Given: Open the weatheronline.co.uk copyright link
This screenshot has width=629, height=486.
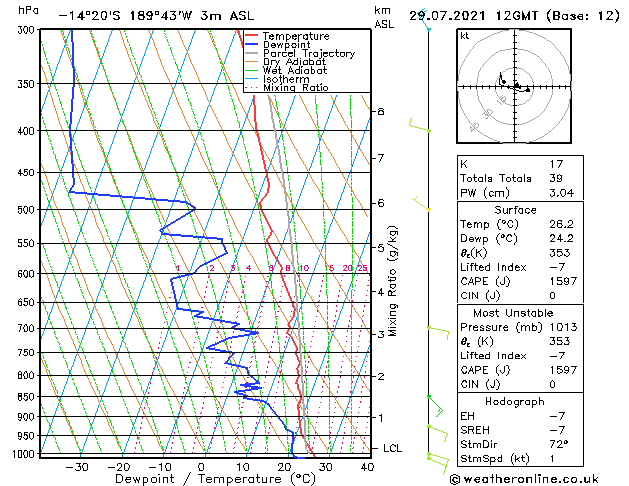Looking at the screenshot, I should pos(525,479).
